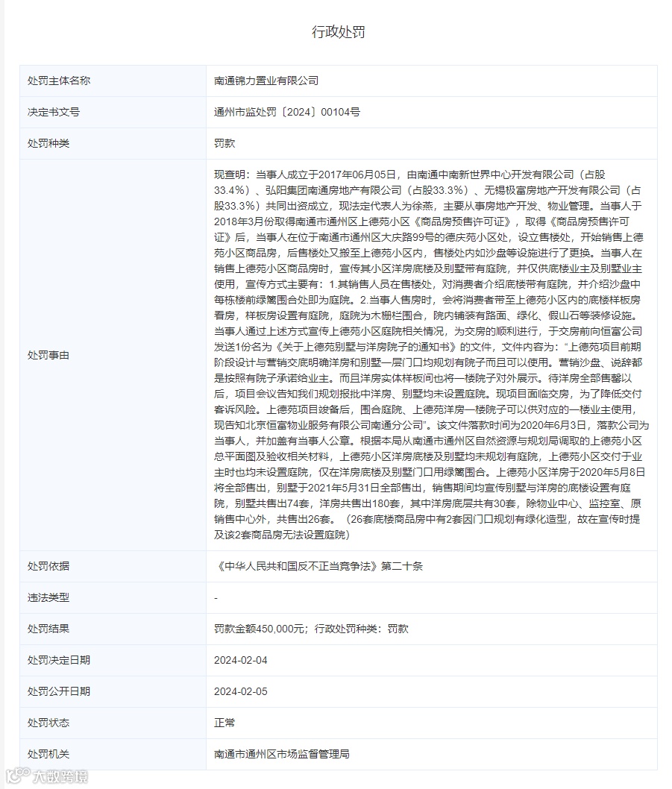Click document number 通州市监处罚〔2024〕00104号
This screenshot has height=789, width=672.
tap(287, 112)
